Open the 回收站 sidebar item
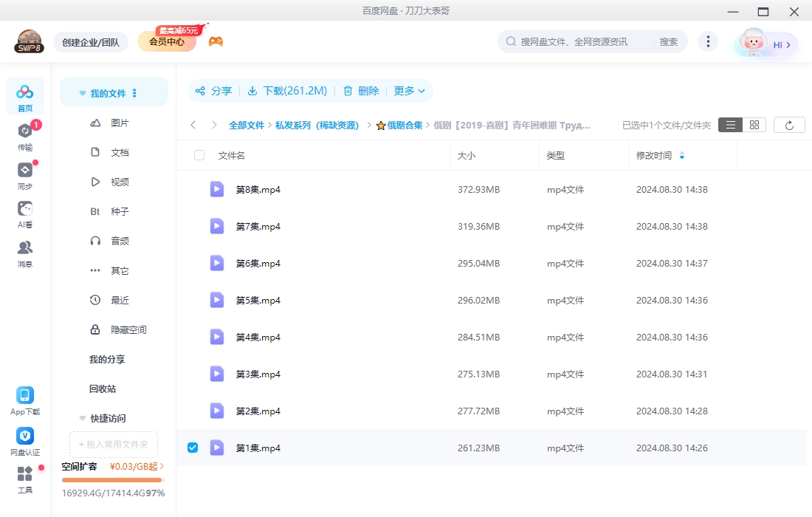Viewport: 812px width, 517px height. click(103, 388)
